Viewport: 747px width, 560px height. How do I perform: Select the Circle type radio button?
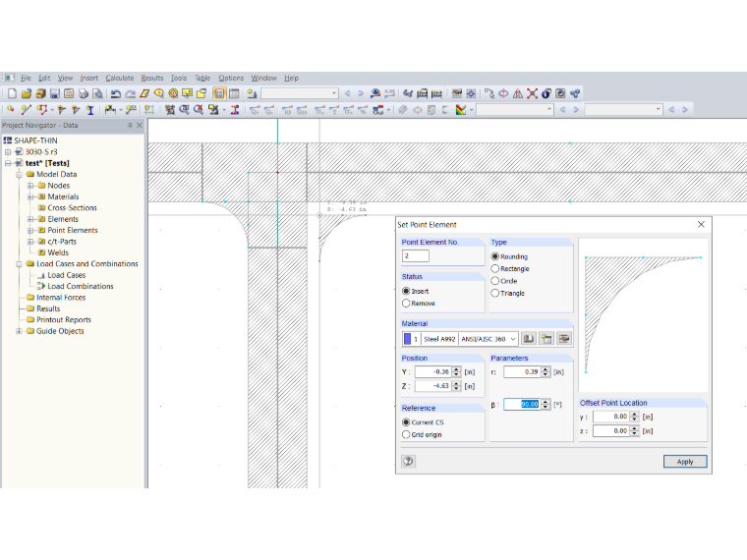click(495, 281)
